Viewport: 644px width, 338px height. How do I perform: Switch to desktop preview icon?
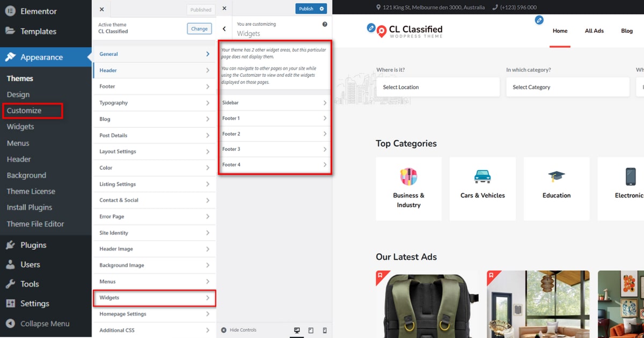297,330
